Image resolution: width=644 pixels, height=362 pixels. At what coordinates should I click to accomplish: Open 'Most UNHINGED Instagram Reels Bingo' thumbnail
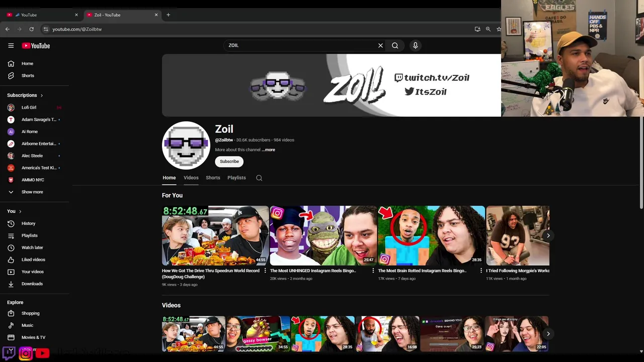coord(324,235)
